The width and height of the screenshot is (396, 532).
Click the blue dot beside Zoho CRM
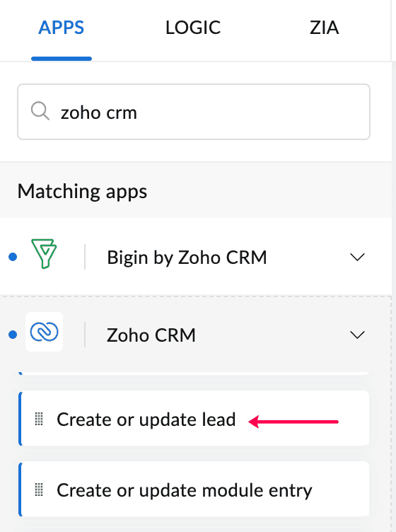pos(13,335)
